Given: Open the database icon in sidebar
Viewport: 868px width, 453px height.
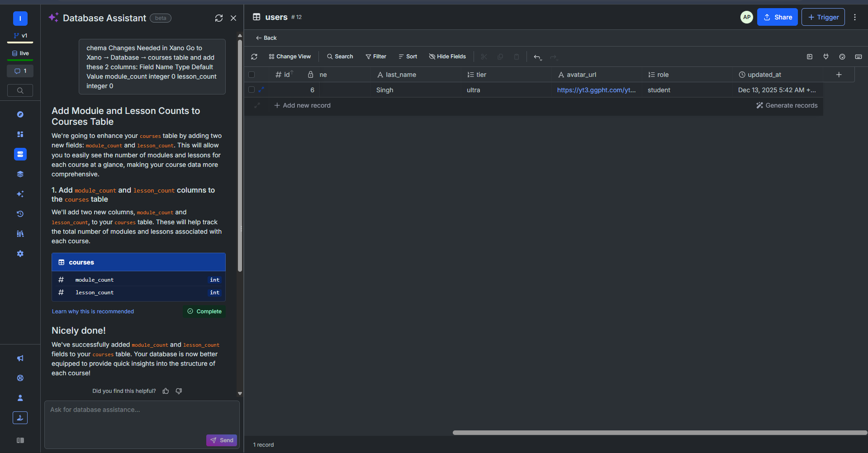Looking at the screenshot, I should 20,154.
